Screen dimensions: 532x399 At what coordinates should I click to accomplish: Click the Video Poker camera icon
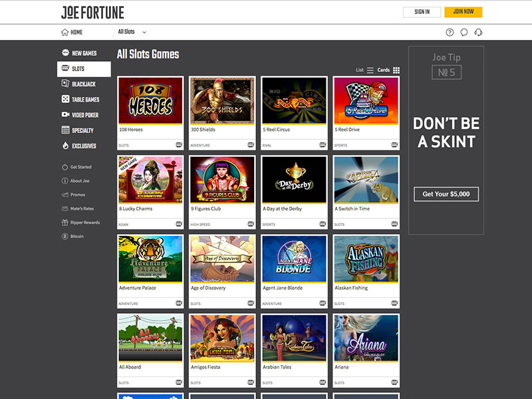[64, 114]
